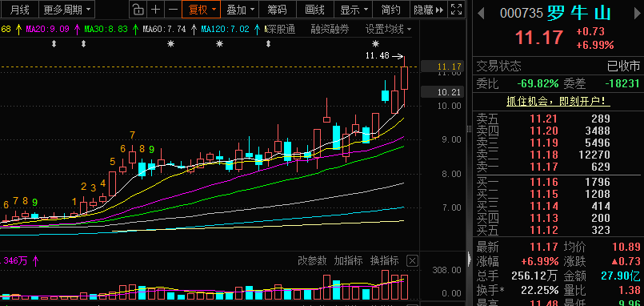
Task: Click the 总手 value 256.12万
Action: click(x=534, y=276)
